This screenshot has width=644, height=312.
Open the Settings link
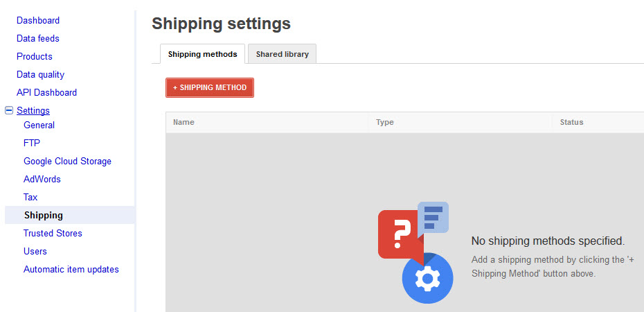coord(33,110)
